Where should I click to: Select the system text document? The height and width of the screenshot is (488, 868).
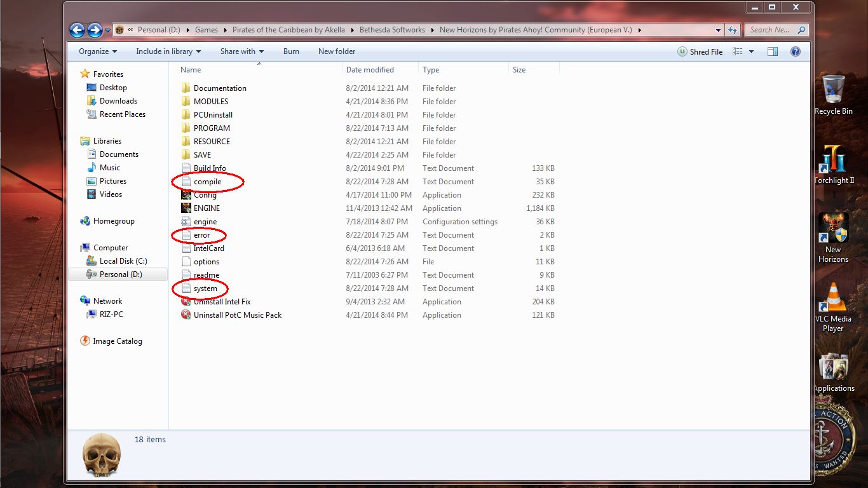point(205,288)
